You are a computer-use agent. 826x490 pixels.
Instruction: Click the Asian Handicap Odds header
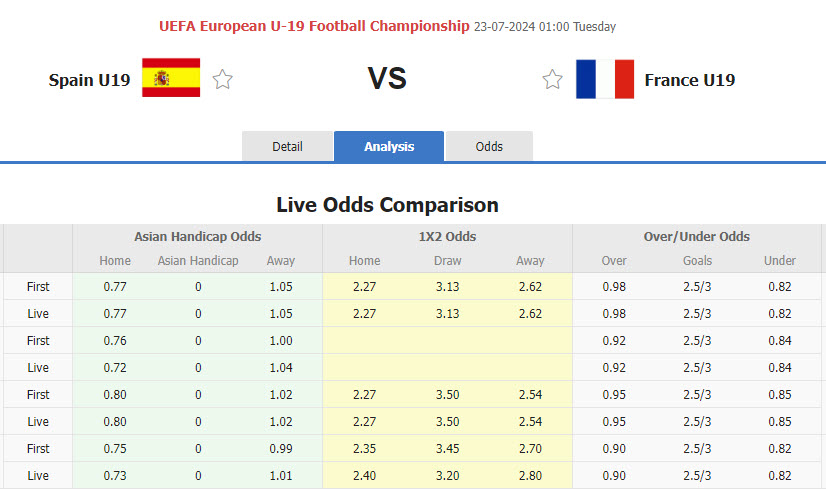[x=198, y=237]
